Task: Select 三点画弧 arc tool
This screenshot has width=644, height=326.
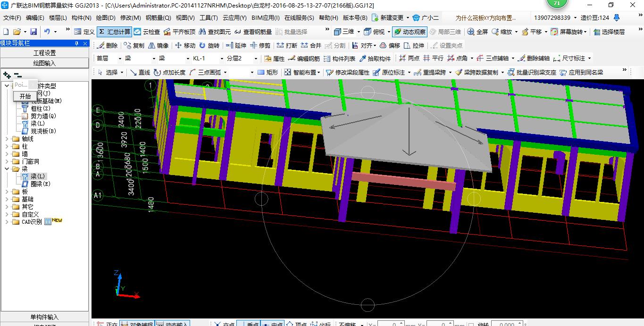Action: point(204,72)
